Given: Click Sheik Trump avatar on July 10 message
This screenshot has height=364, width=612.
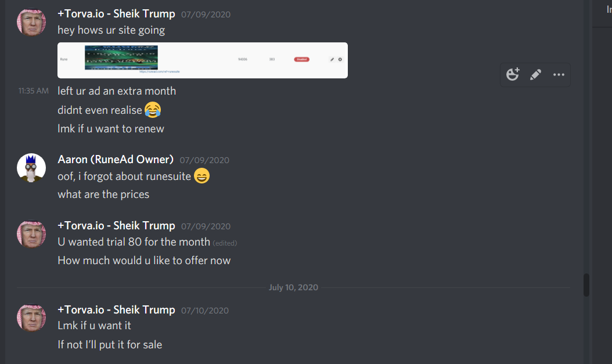Looking at the screenshot, I should [31, 318].
